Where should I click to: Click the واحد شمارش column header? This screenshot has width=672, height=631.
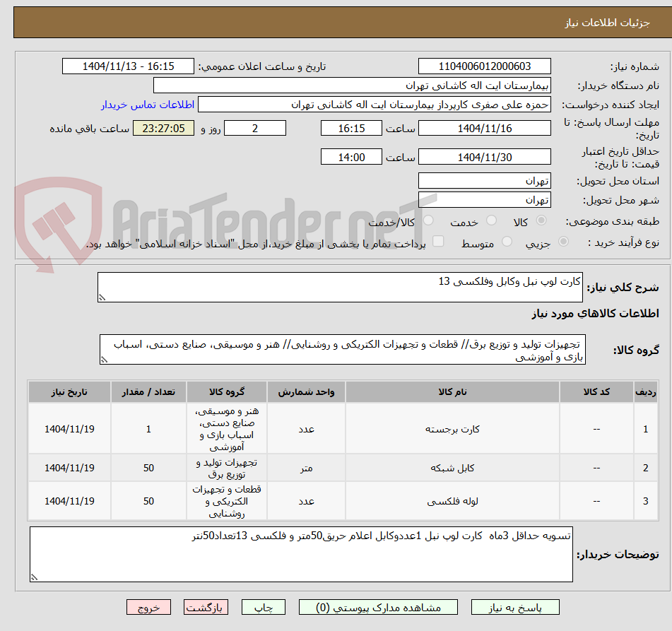click(306, 391)
